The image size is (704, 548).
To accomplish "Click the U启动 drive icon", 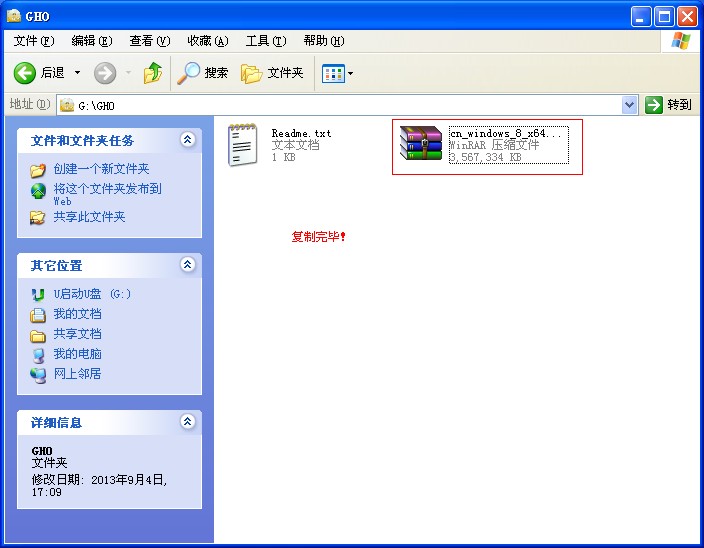I will pos(38,294).
